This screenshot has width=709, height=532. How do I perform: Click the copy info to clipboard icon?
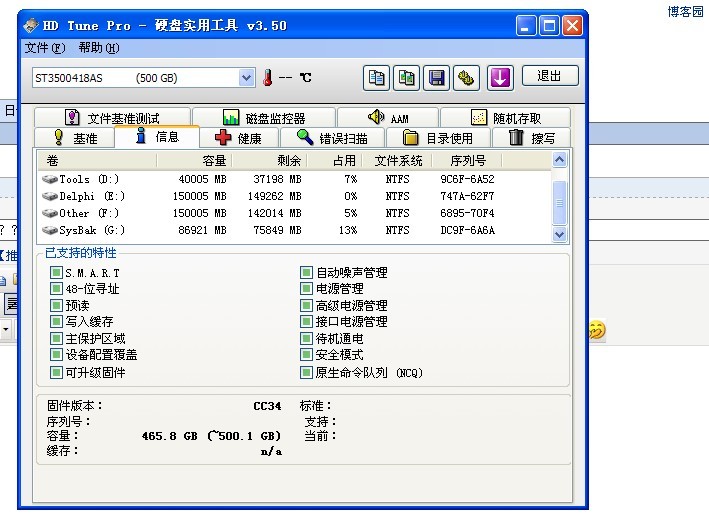pos(376,78)
